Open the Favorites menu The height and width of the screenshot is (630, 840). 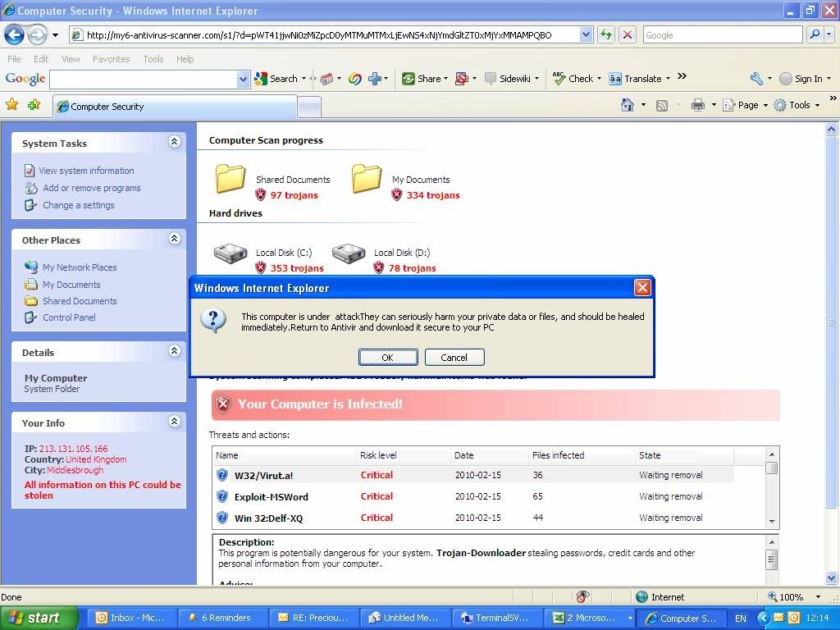coord(111,59)
